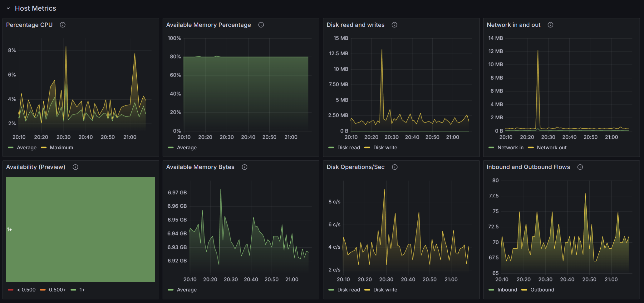The image size is (644, 303).
Task: Toggle Inbound series in flows legend
Action: point(507,290)
